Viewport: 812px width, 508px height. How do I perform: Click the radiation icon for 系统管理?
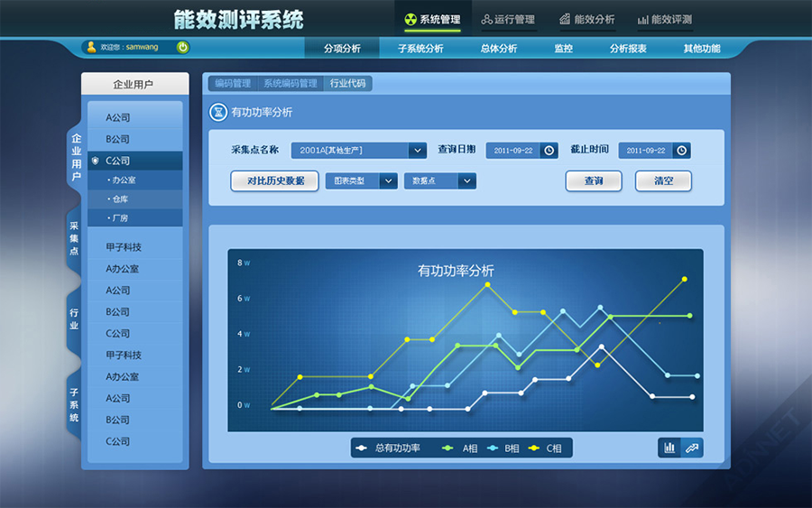click(411, 19)
